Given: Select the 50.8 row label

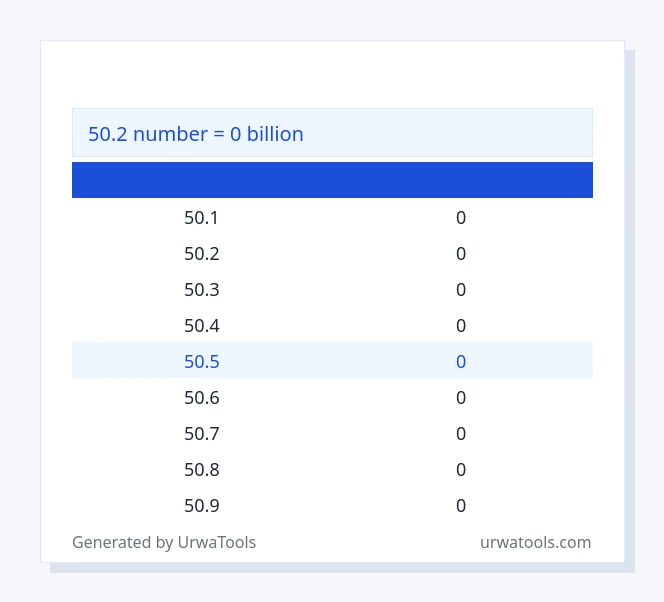Looking at the screenshot, I should [202, 469].
